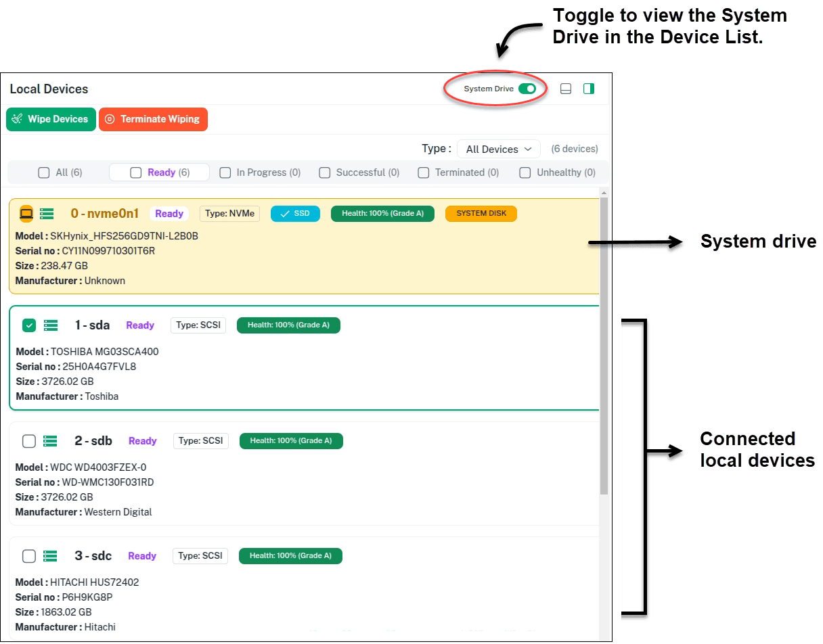Click model WDC WD4003FZEX-0
Viewport: 823px width, 644px height.
pos(98,467)
